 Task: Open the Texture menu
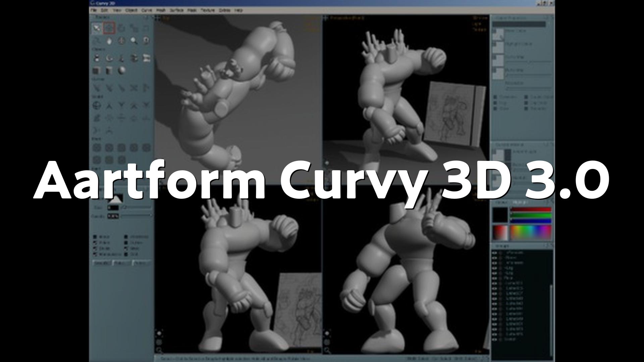(208, 10)
